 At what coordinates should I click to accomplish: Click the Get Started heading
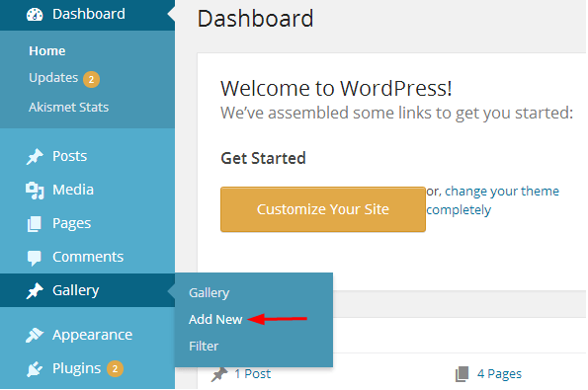click(x=263, y=158)
